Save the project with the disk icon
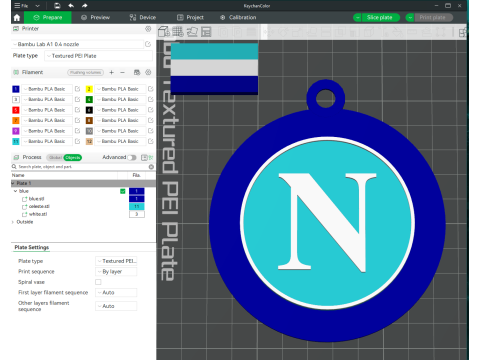Image resolution: width=480 pixels, height=360 pixels. [57, 6]
